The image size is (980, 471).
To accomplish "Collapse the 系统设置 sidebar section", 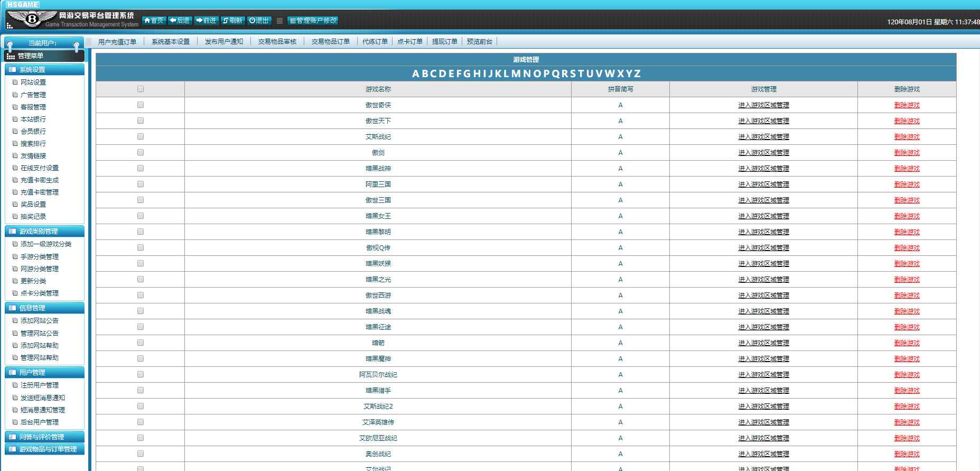I will coord(44,69).
